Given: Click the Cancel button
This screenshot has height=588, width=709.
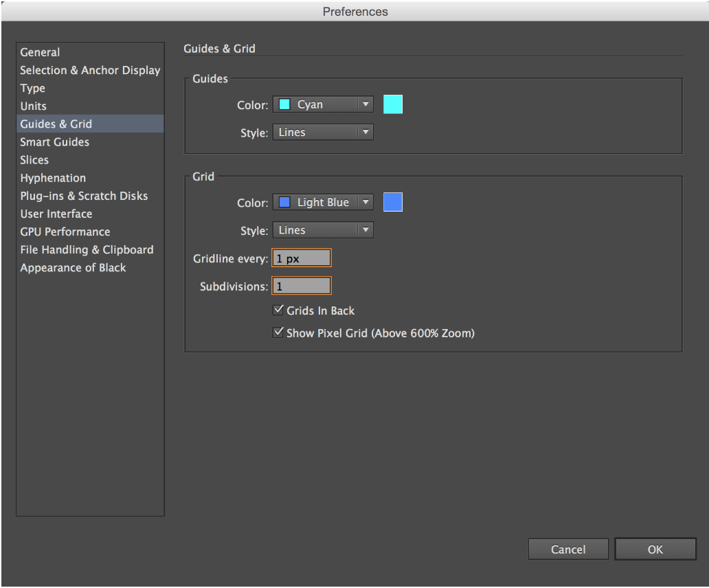Looking at the screenshot, I should [568, 549].
